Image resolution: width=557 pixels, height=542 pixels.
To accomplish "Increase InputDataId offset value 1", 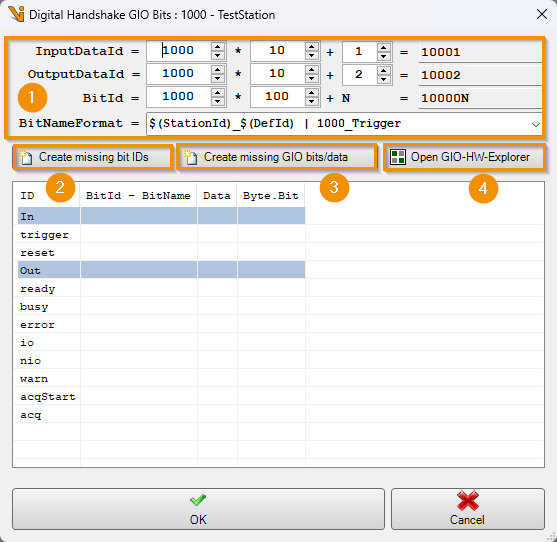I will (384, 47).
